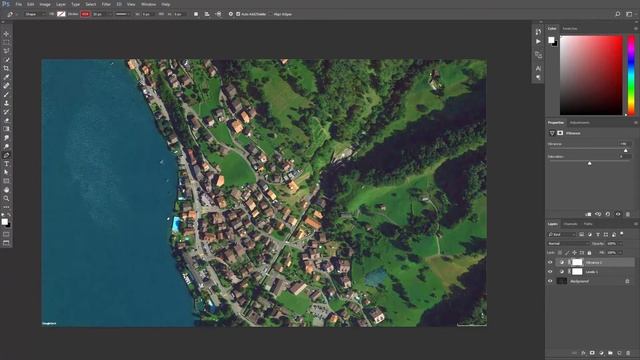The height and width of the screenshot is (360, 640).
Task: Select the Hand tool
Action: pyautogui.click(x=6, y=190)
